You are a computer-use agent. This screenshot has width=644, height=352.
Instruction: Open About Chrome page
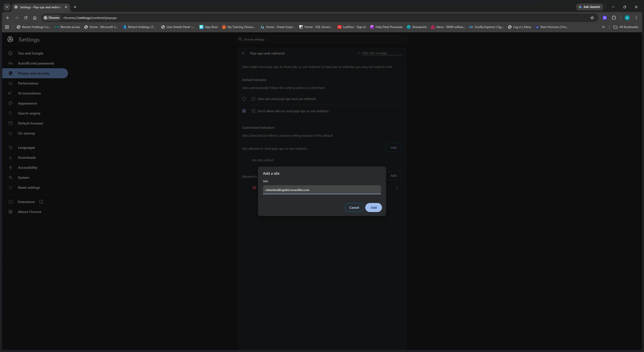tap(35, 212)
